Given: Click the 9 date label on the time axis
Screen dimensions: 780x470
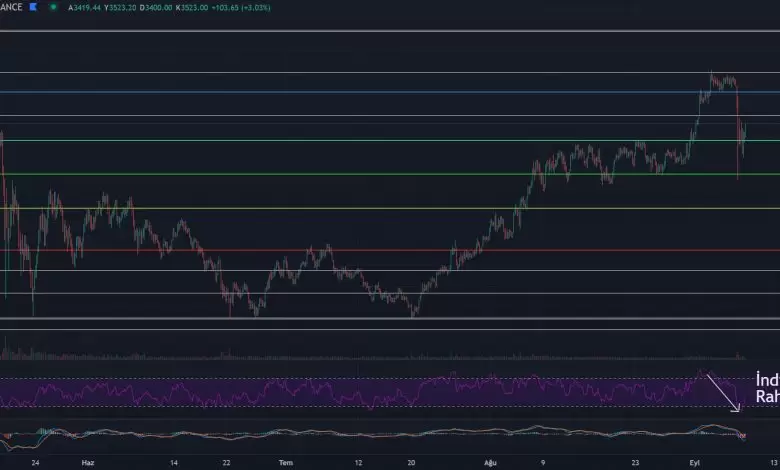Looking at the screenshot, I should 543,463.
